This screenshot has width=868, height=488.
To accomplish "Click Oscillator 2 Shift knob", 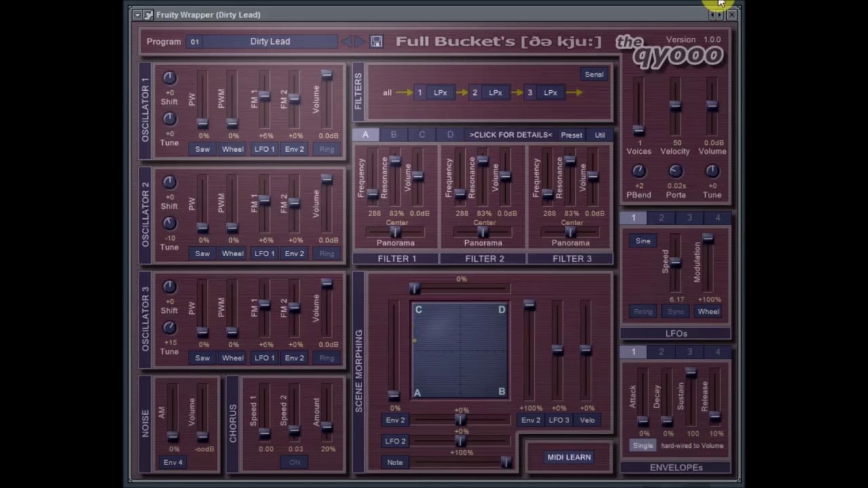I will pyautogui.click(x=170, y=182).
